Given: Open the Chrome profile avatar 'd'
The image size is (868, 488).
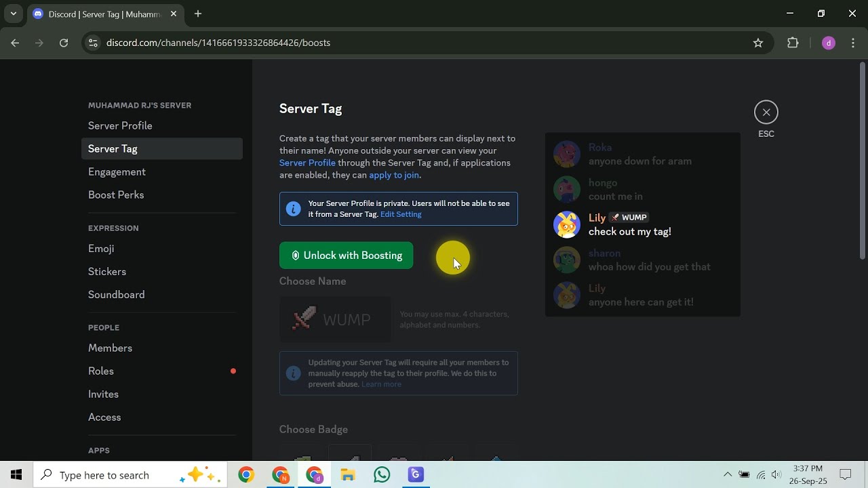Looking at the screenshot, I should pos(828,43).
